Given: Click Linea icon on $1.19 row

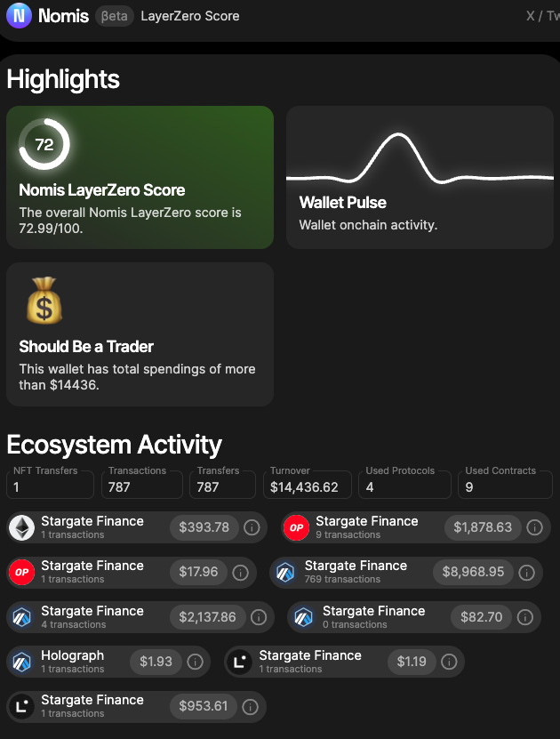Looking at the screenshot, I should 240,662.
